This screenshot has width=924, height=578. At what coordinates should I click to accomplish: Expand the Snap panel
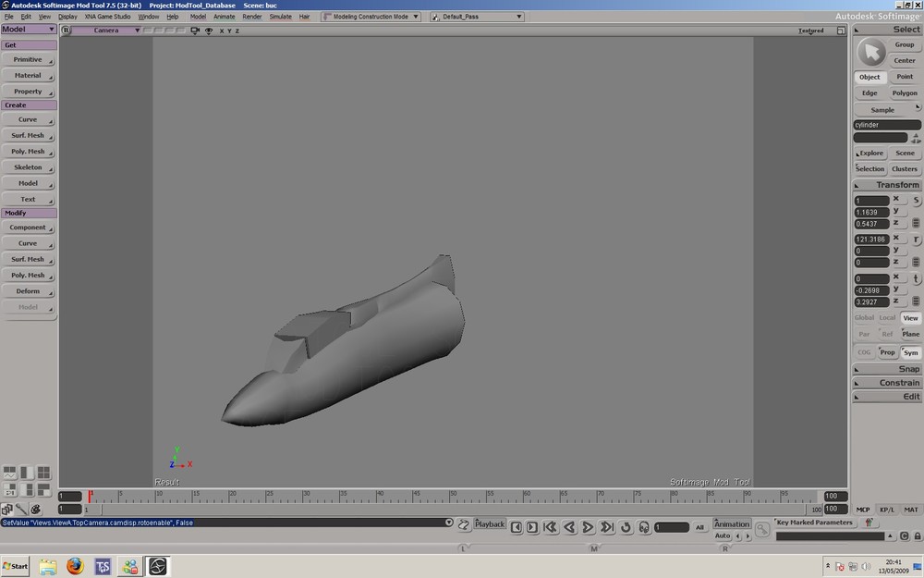point(886,369)
